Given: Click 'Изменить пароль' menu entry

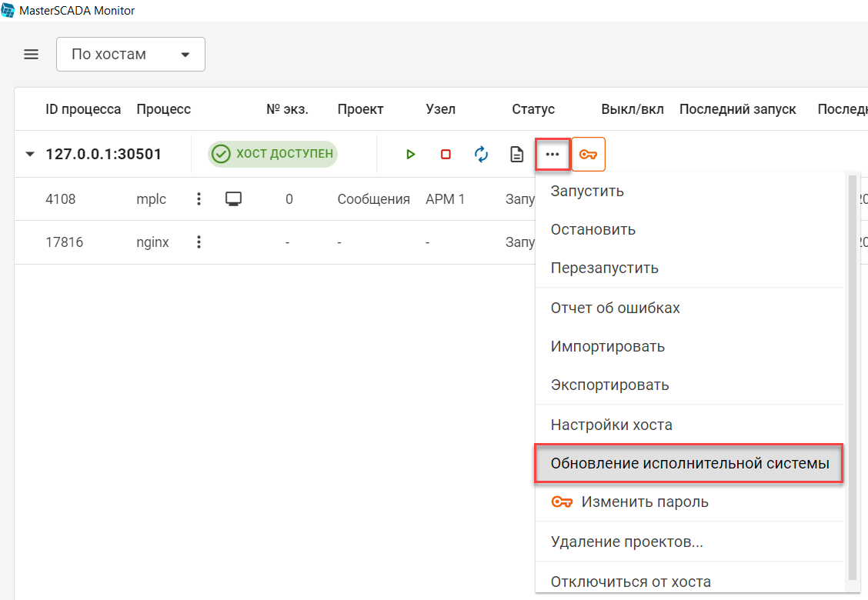Looking at the screenshot, I should 644,502.
